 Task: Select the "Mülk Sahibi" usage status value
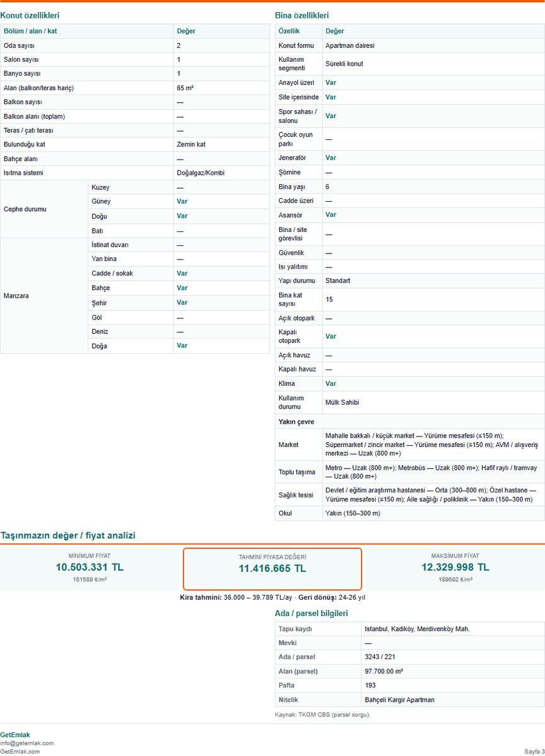click(342, 402)
